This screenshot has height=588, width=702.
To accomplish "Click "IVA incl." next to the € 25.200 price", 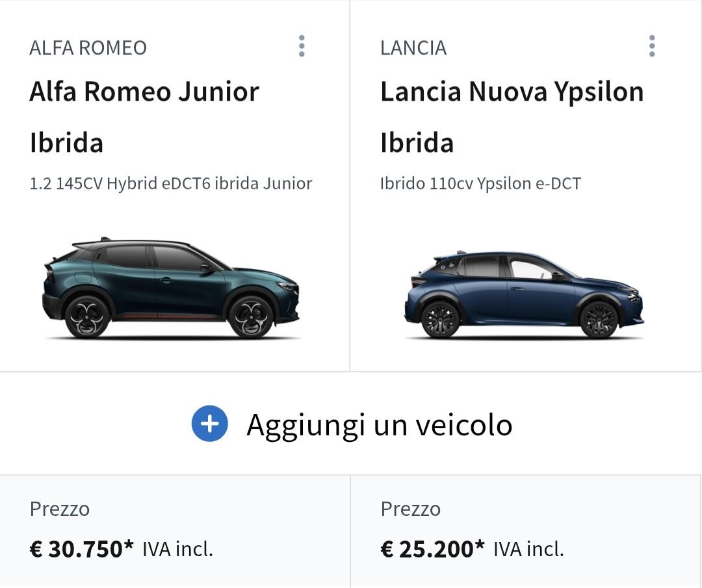I will [528, 550].
